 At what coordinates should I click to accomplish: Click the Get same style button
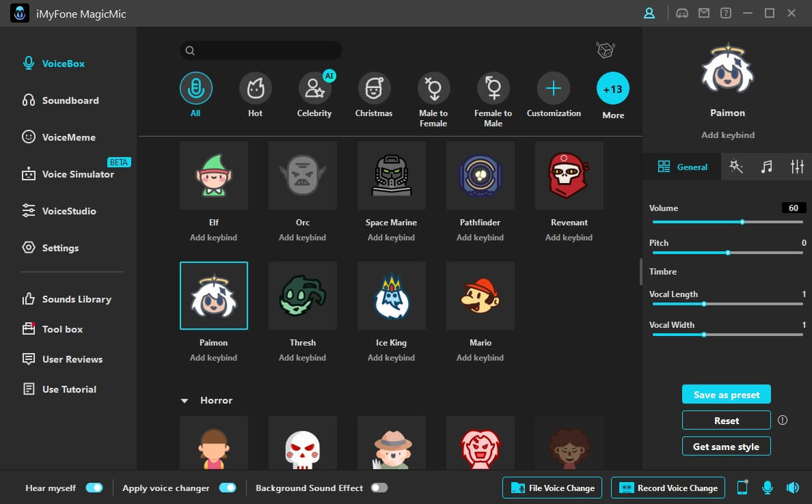coord(726,446)
